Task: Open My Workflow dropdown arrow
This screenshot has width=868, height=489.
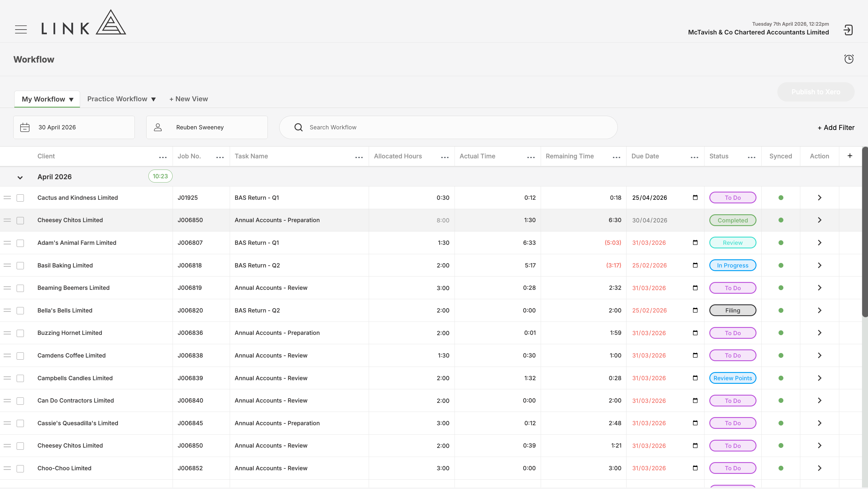Action: 71,99
